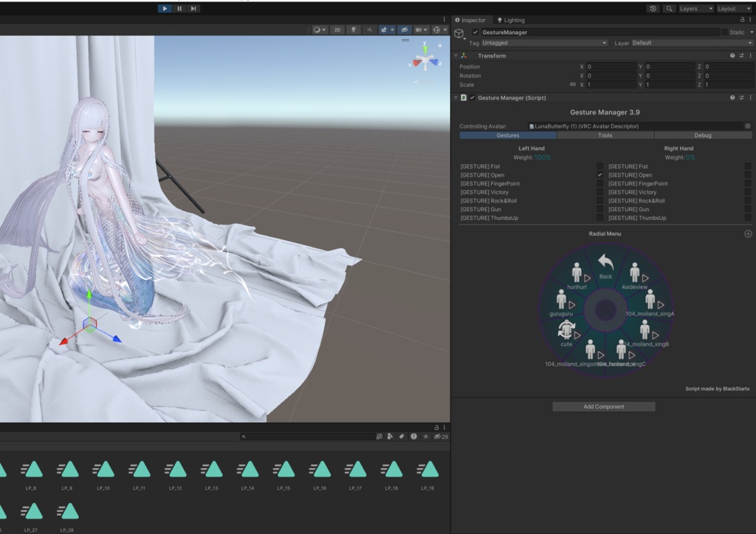756x534 pixels.
Task: Open the Static flags dropdown arrow
Action: click(751, 32)
